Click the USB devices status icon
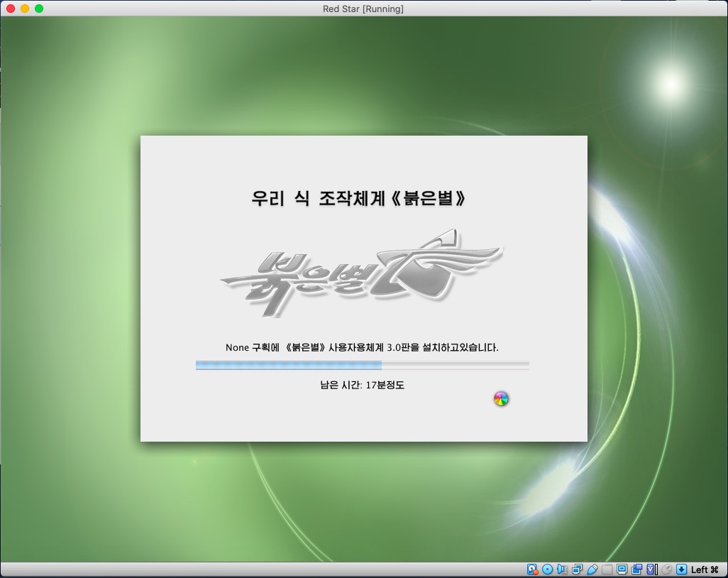 (592, 569)
